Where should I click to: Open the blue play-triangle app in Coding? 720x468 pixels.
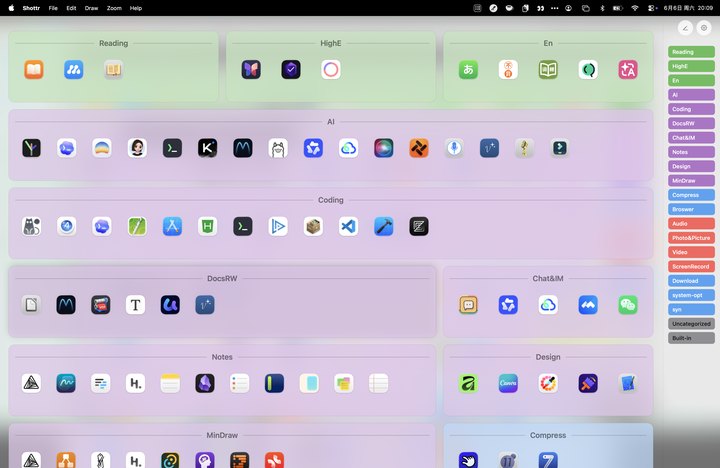point(278,226)
